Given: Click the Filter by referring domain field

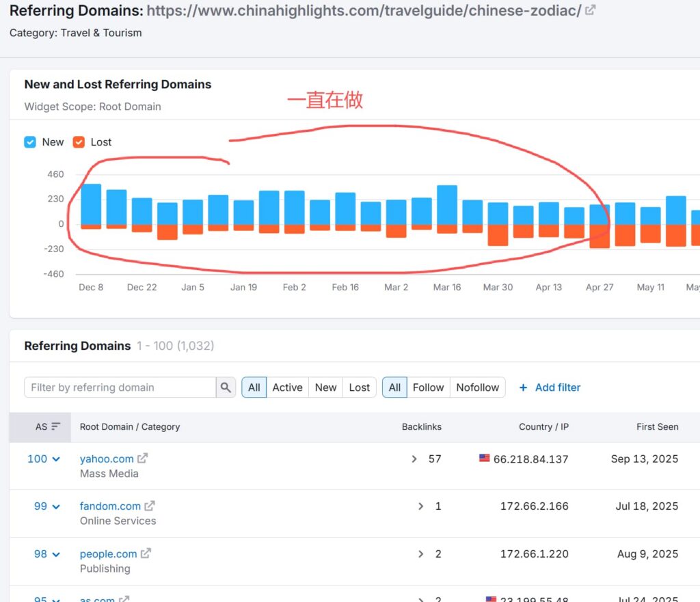Looking at the screenshot, I should click(x=120, y=387).
